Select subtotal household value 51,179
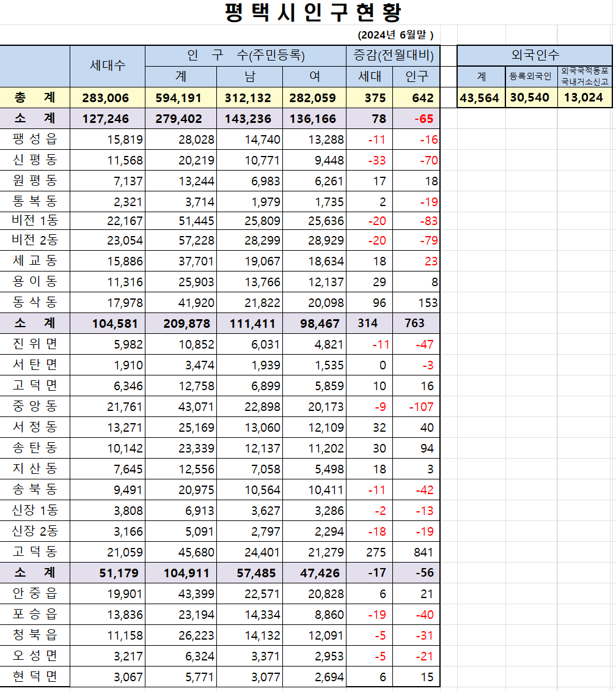The height and width of the screenshot is (691, 616). 119,573
